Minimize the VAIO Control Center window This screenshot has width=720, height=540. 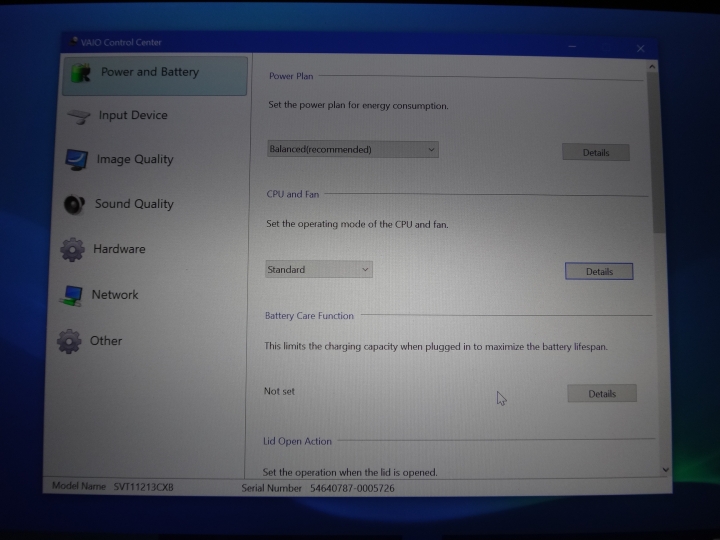pos(572,47)
